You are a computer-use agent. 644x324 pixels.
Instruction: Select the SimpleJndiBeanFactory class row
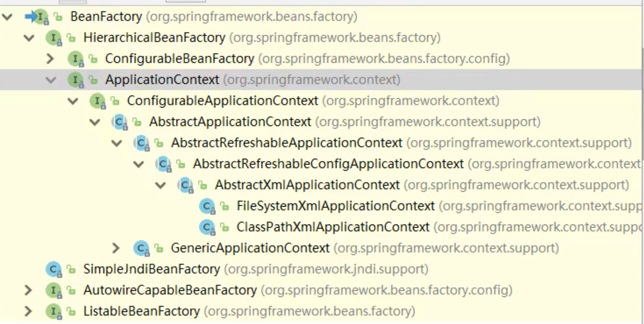pos(321,269)
